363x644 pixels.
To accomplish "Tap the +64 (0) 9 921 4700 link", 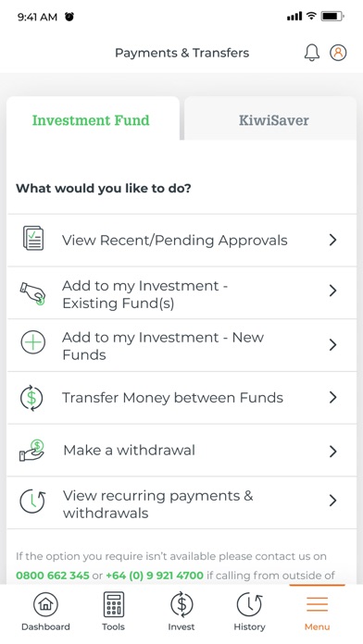I will [155, 575].
